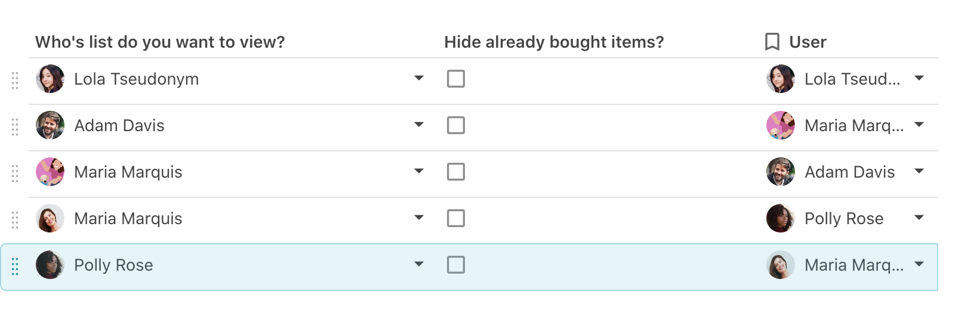Click the drag handle on Adam Davis row

(16, 126)
